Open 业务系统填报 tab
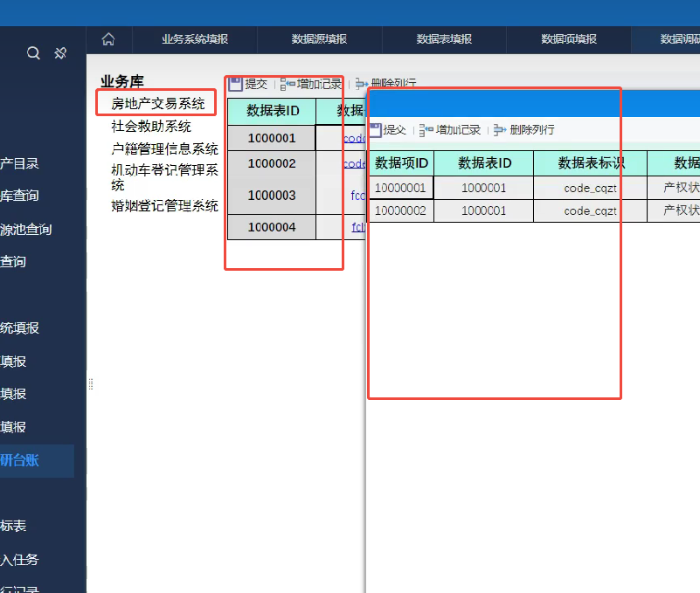 [x=195, y=39]
